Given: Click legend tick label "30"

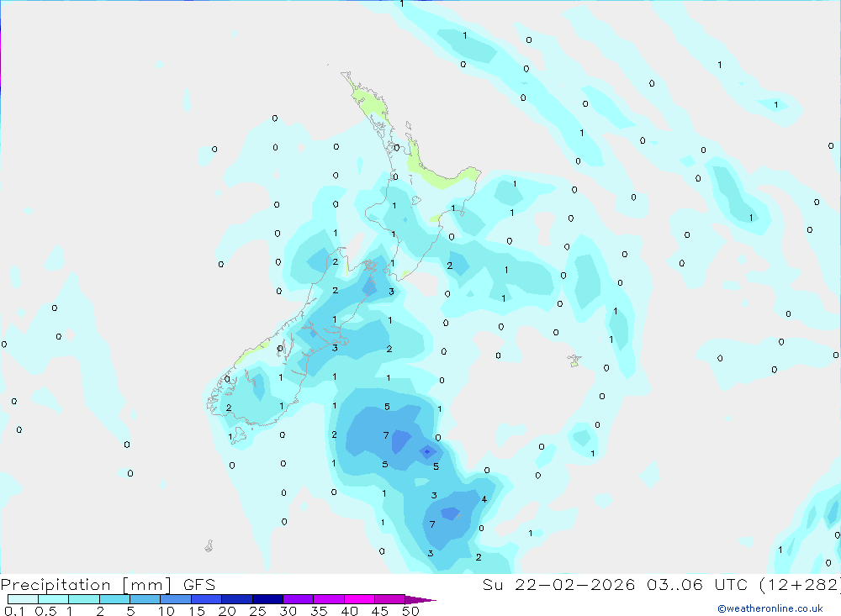Looking at the screenshot, I should click(288, 611).
